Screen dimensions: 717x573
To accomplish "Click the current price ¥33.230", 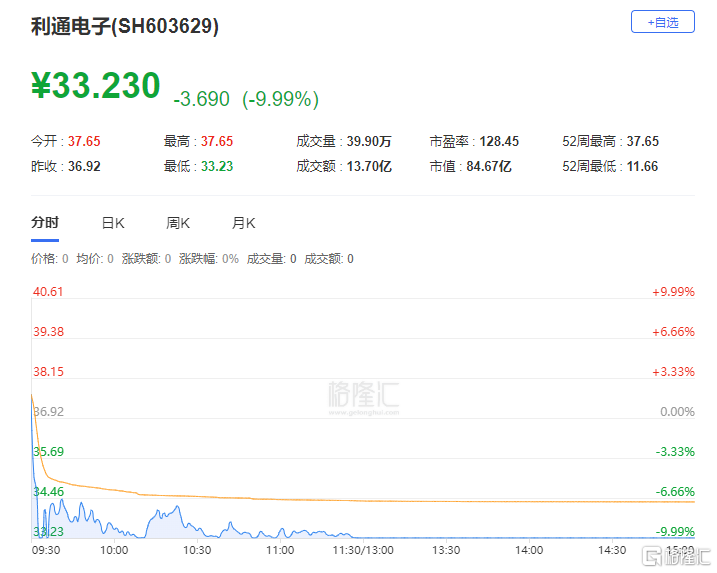I will click(96, 86).
